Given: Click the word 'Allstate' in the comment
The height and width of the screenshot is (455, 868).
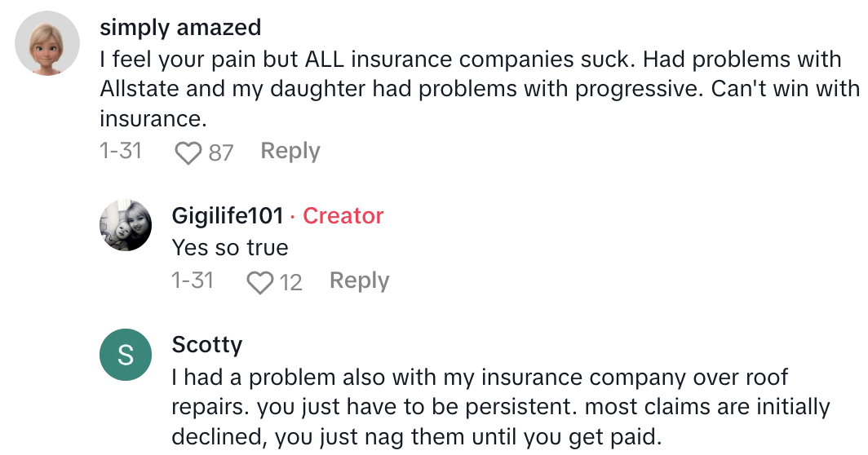Looking at the screenshot, I should pyautogui.click(x=140, y=88).
